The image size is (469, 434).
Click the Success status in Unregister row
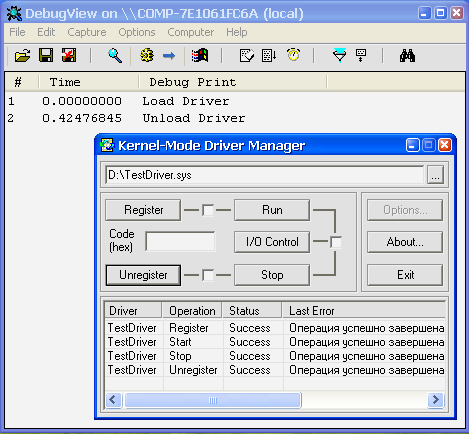click(x=250, y=370)
